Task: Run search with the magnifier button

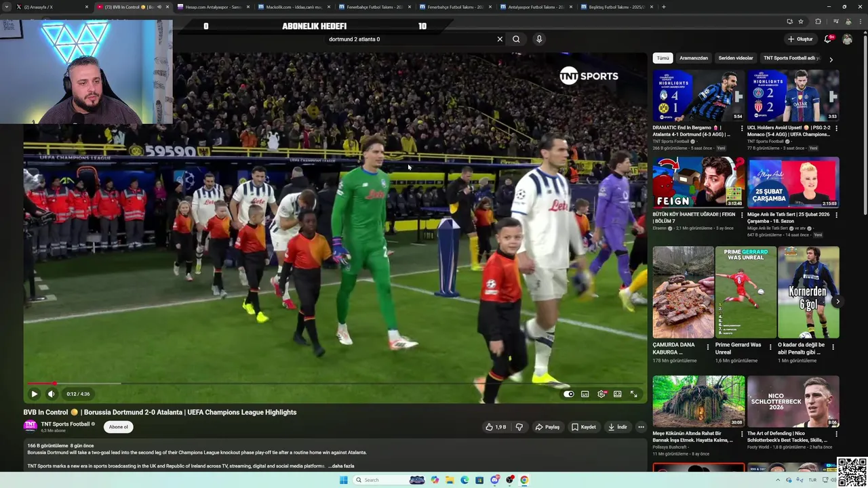Action: pyautogui.click(x=516, y=39)
